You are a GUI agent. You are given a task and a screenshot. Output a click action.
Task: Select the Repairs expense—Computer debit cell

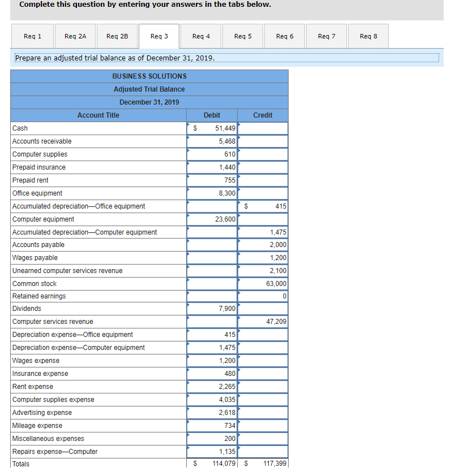[212, 451]
